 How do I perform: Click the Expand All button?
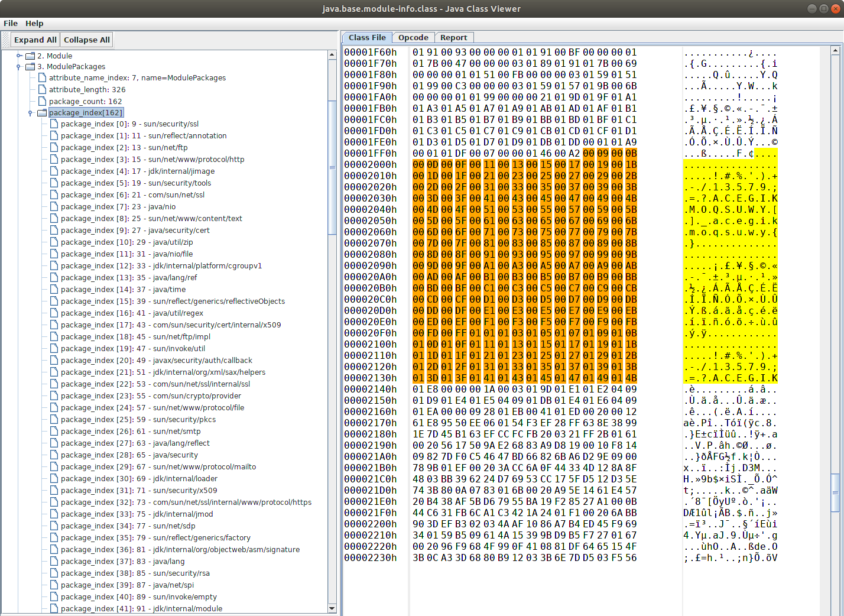click(x=35, y=40)
